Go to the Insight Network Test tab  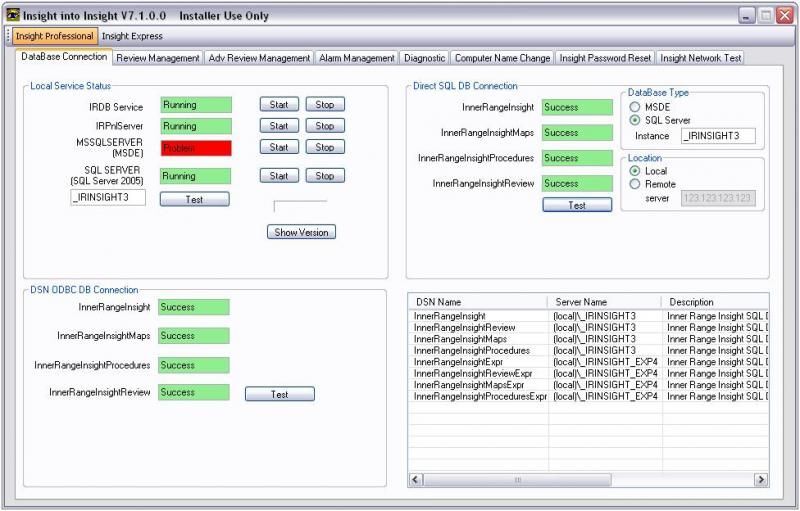[x=701, y=58]
